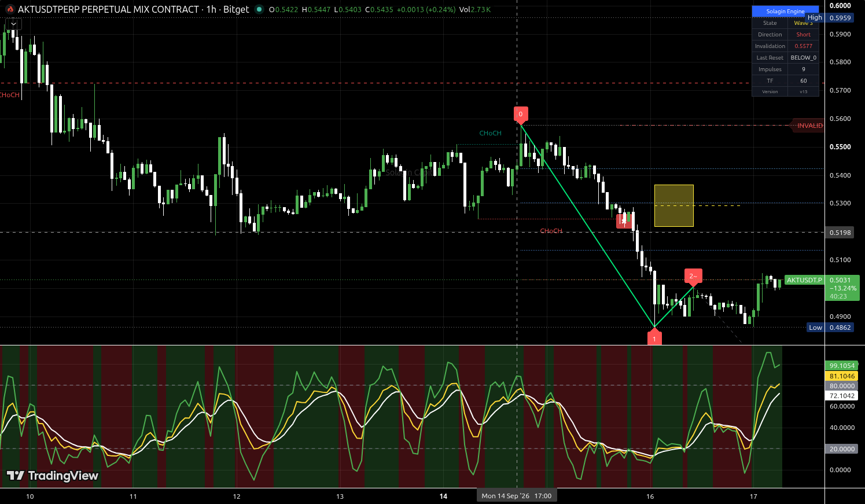Screen dimensions: 865x504
Task: Click the TradingView logo
Action: [53, 476]
